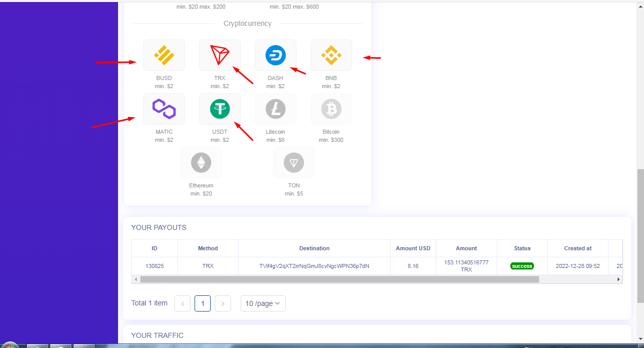Click the greyed Litecoin icon
Image resolution: width=644 pixels, height=348 pixels.
point(276,109)
